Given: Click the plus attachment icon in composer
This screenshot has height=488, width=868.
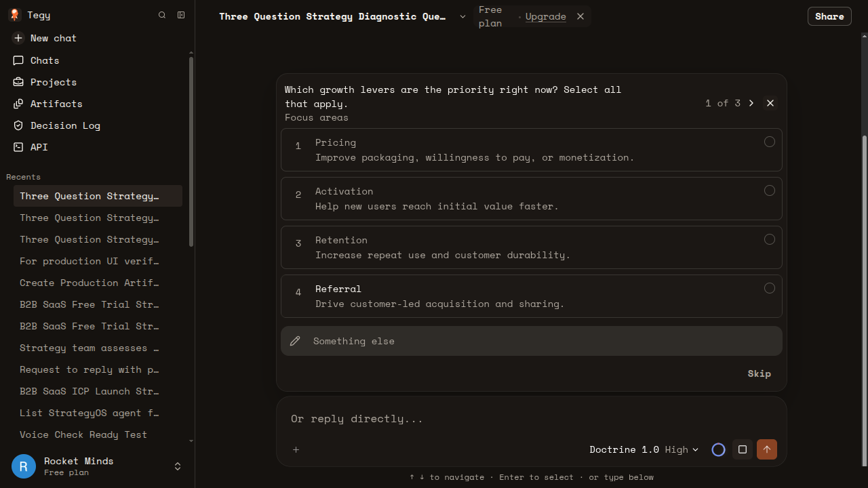Looking at the screenshot, I should tap(296, 449).
